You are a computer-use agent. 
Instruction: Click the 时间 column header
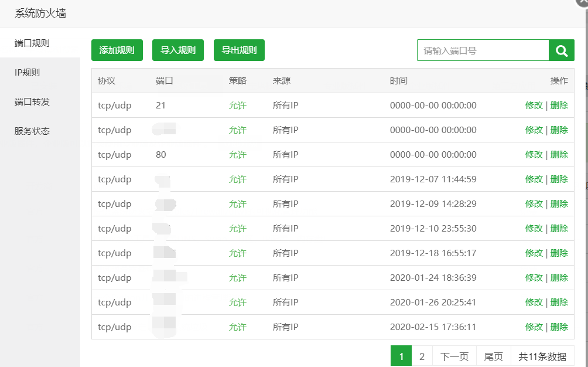click(x=399, y=81)
